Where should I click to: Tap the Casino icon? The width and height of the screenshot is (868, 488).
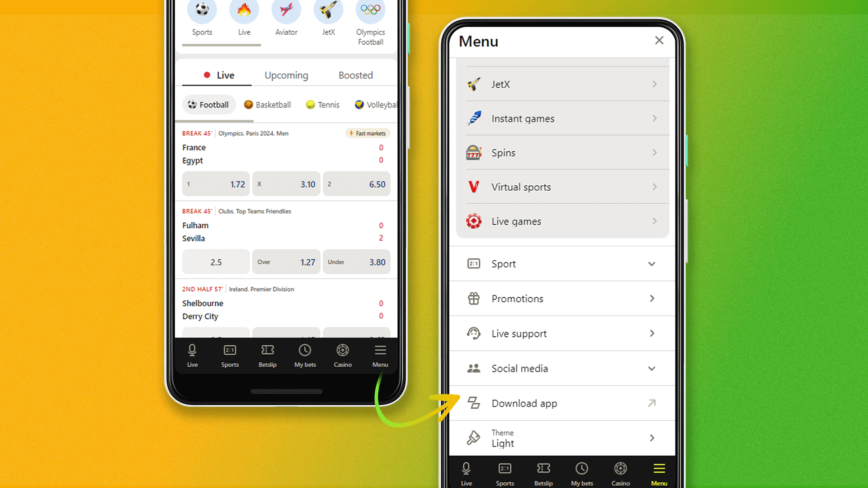tap(343, 356)
